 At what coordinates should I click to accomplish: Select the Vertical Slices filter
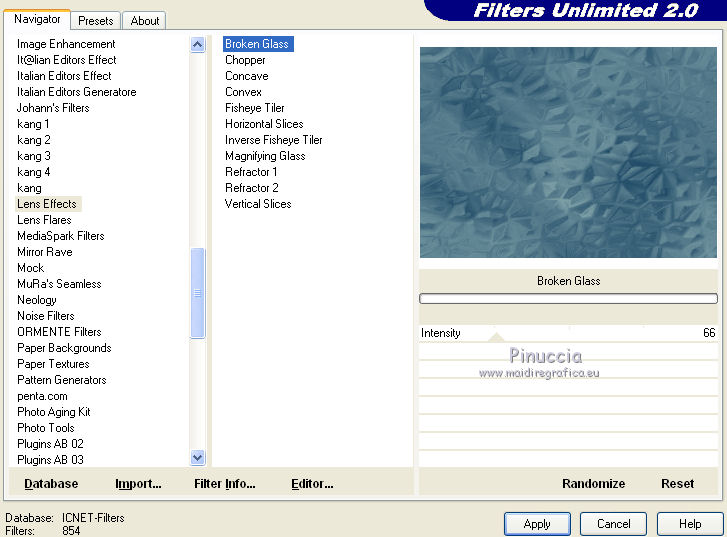tap(258, 204)
